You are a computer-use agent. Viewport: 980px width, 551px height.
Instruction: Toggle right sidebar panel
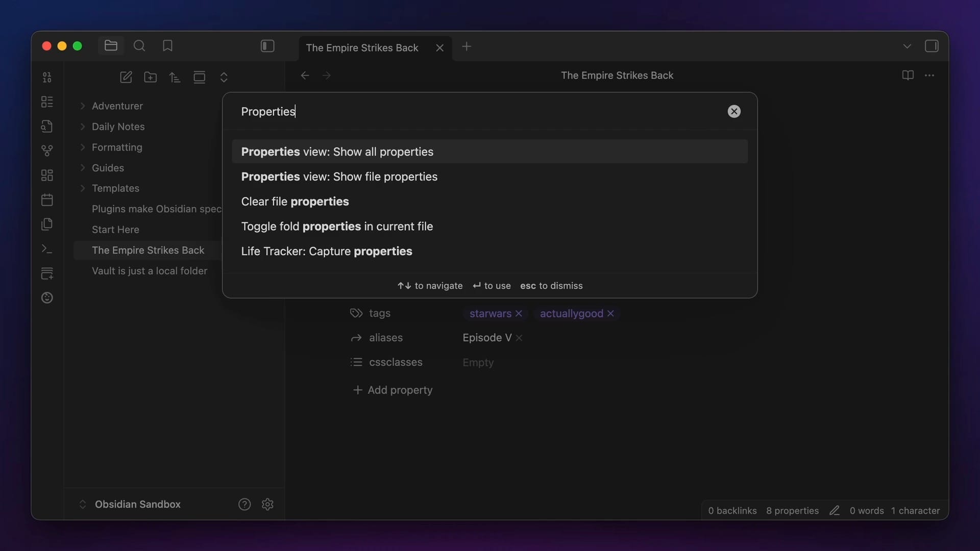tap(931, 46)
